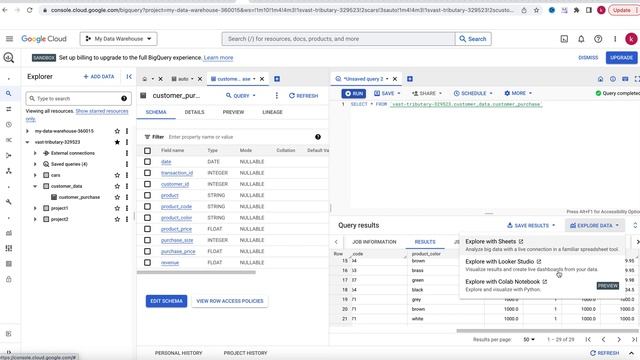Open the notifications bell

coord(581,39)
